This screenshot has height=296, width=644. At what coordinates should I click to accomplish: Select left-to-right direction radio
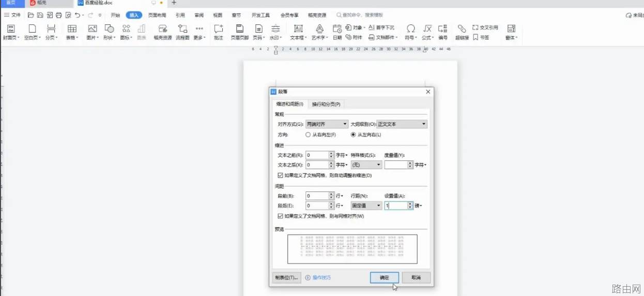(354, 135)
